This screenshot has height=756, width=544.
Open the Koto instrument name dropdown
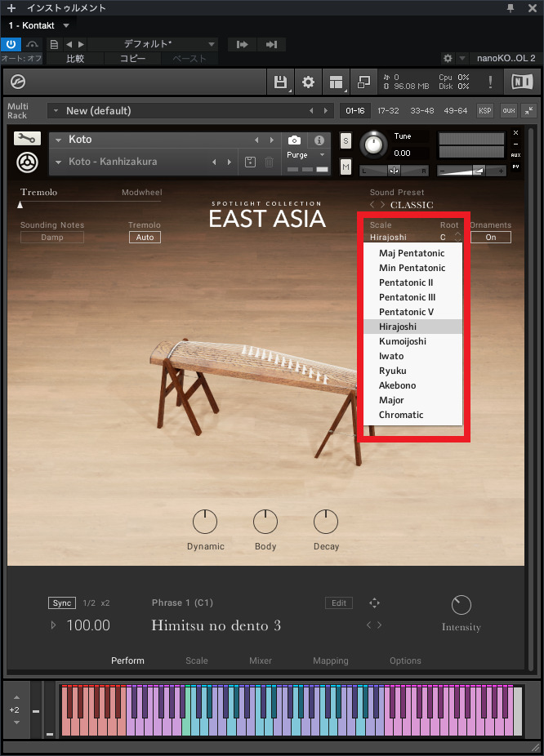pos(58,140)
